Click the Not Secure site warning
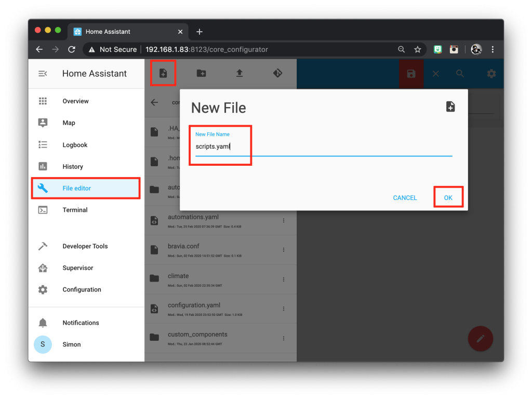 (113, 49)
